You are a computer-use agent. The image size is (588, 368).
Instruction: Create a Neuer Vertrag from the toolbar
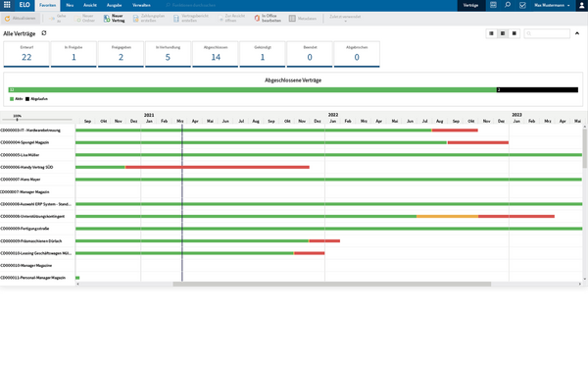click(114, 19)
